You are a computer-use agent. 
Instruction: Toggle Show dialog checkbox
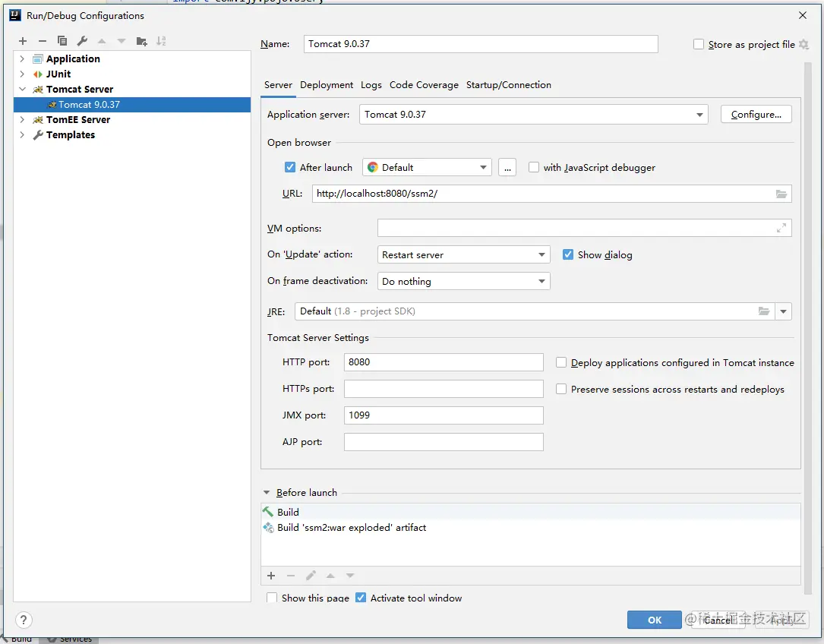pyautogui.click(x=568, y=254)
